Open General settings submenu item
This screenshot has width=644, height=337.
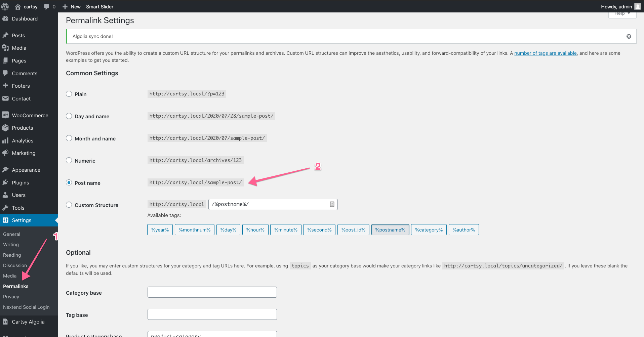click(12, 234)
